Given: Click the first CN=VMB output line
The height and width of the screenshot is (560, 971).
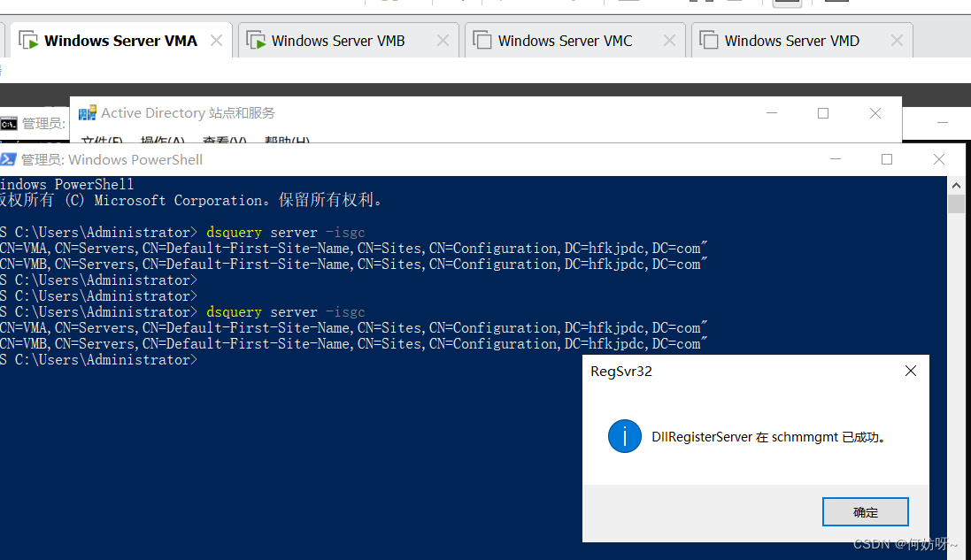Looking at the screenshot, I should pyautogui.click(x=353, y=265).
